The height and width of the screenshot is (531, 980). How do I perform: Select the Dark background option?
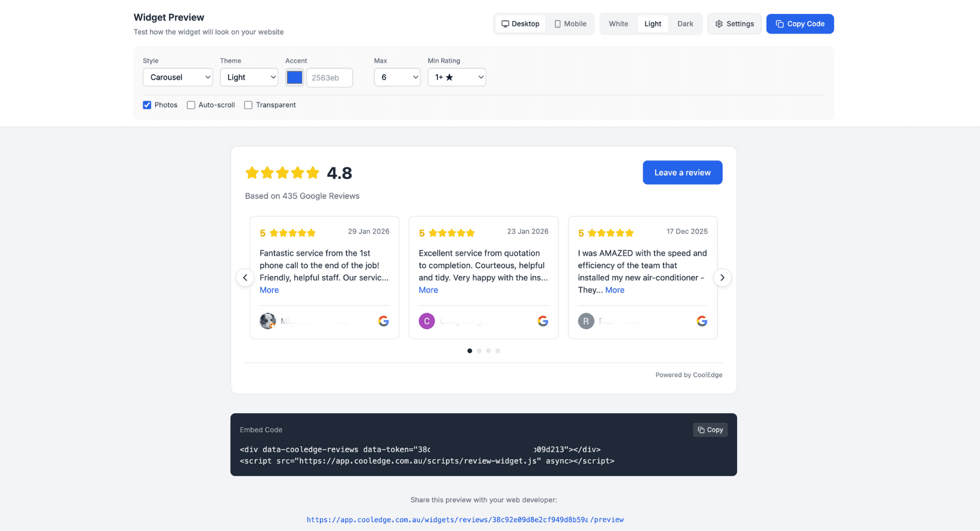(685, 24)
